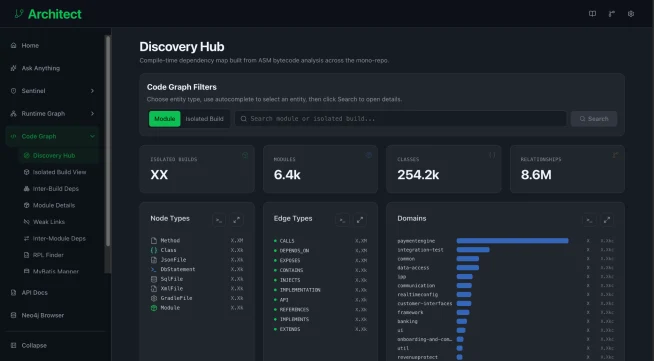
Task: Click the Isolated Builds stat card
Action: coord(197,169)
